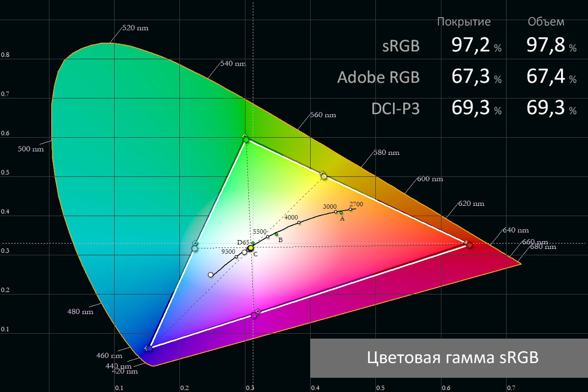
Task: Click the green primary marker at the triangle apex
Action: tap(246, 139)
